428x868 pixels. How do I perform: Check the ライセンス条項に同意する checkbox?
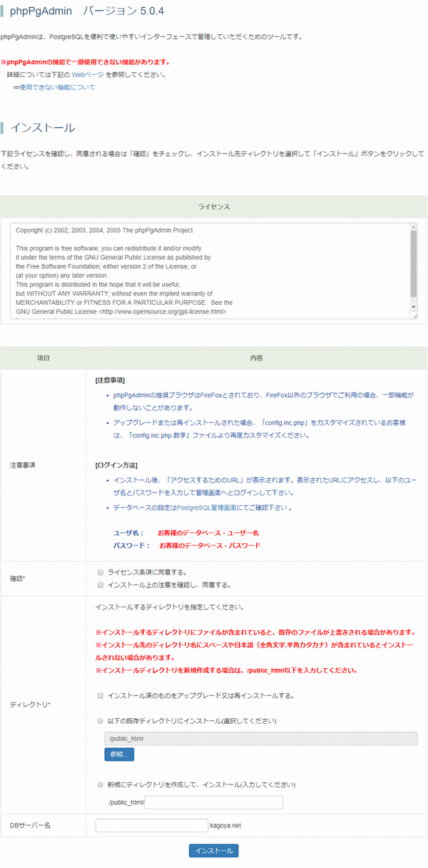(x=101, y=572)
